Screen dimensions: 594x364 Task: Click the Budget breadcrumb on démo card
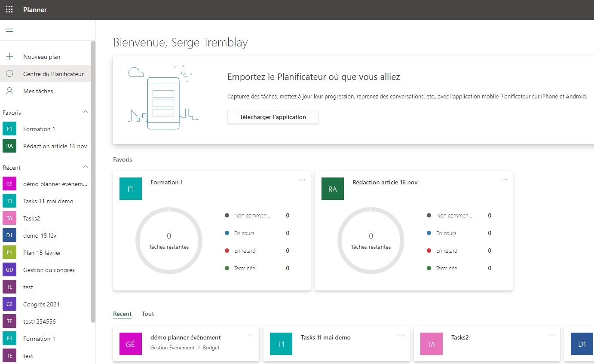pyautogui.click(x=211, y=347)
